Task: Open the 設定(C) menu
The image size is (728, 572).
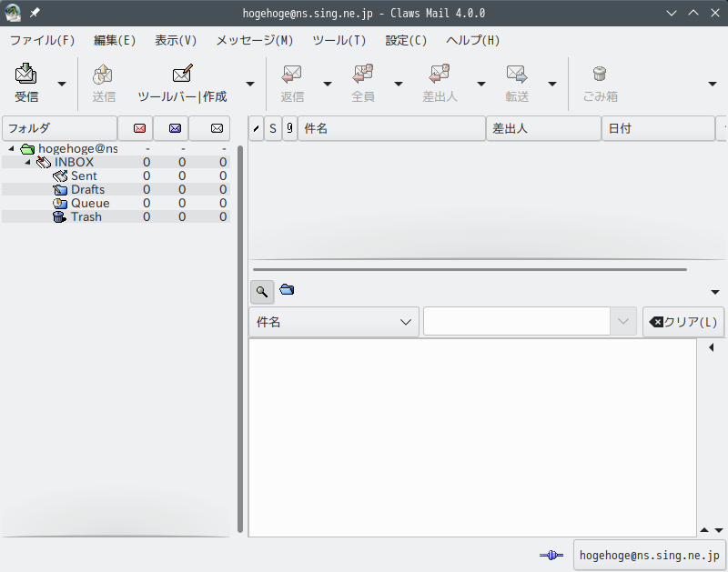Action: [x=406, y=40]
